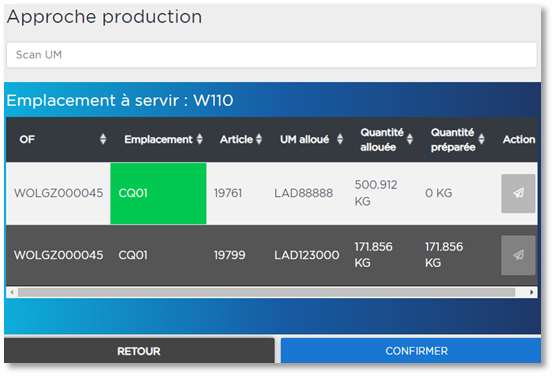Click 171.856 KG under Quantité allouée
The height and width of the screenshot is (376, 554).
tap(373, 255)
